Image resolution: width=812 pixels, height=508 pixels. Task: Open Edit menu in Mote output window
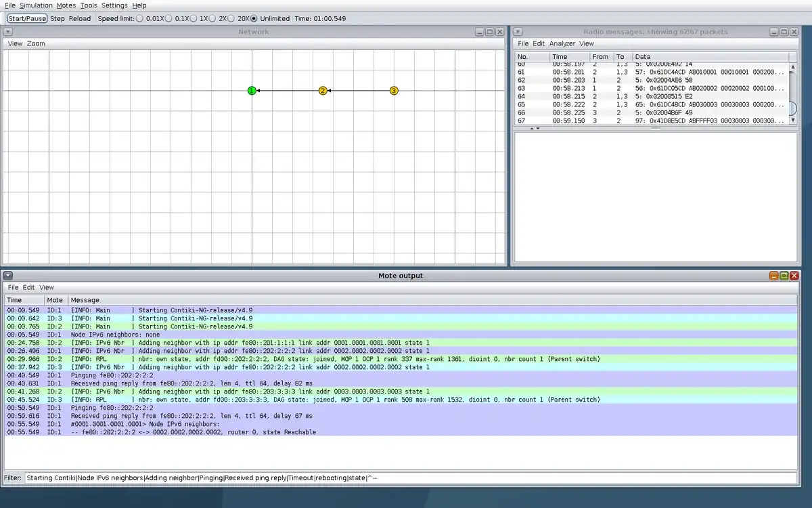28,287
